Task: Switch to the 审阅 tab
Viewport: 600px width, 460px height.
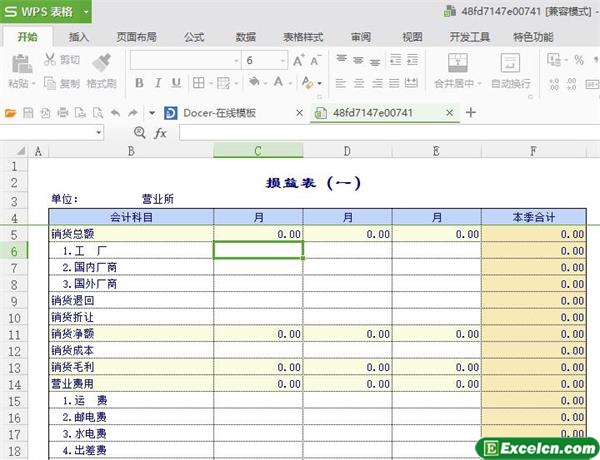Action: coord(360,37)
